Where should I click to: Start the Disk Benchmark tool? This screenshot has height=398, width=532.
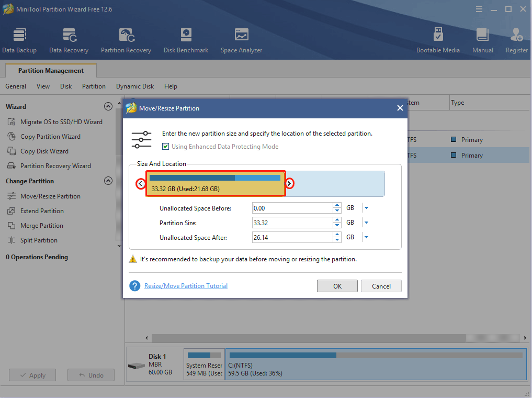186,39
